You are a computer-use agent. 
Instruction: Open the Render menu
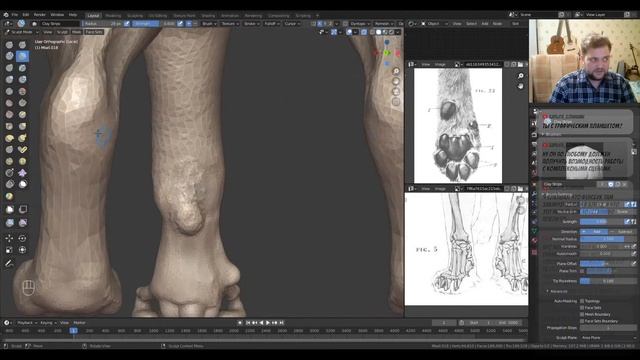[40, 15]
